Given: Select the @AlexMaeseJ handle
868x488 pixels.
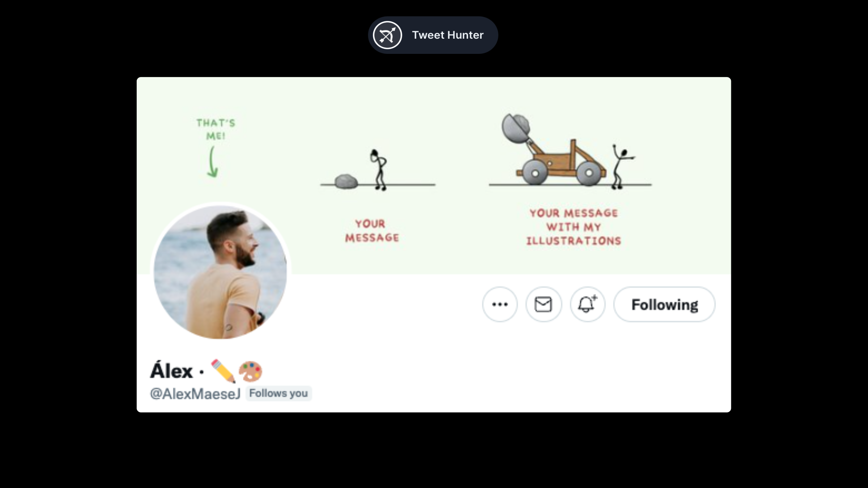Looking at the screenshot, I should pyautogui.click(x=195, y=394).
